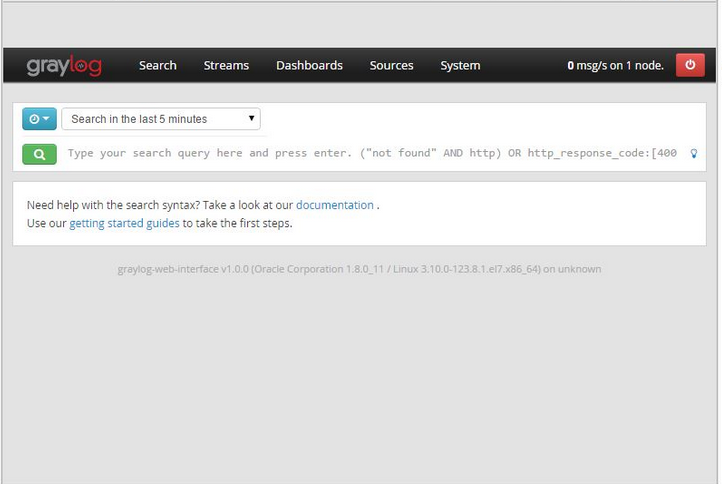722x484 pixels.
Task: Open the System menu
Action: pos(460,65)
